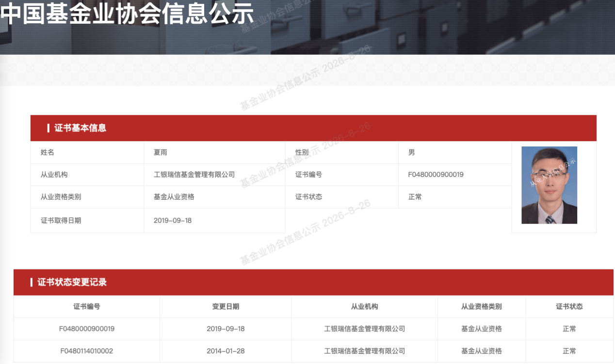Click 证书编号 label in basic info section
Image resolution: width=615 pixels, height=364 pixels.
pyautogui.click(x=309, y=174)
